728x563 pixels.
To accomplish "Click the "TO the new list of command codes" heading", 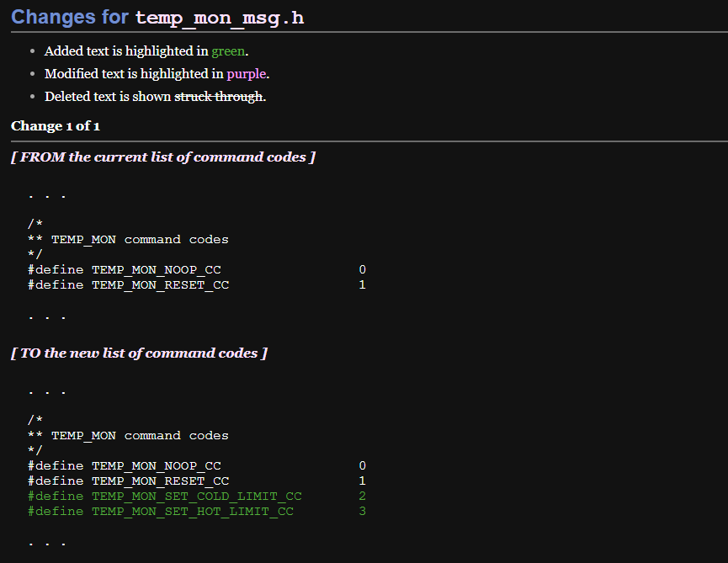I will [x=139, y=353].
